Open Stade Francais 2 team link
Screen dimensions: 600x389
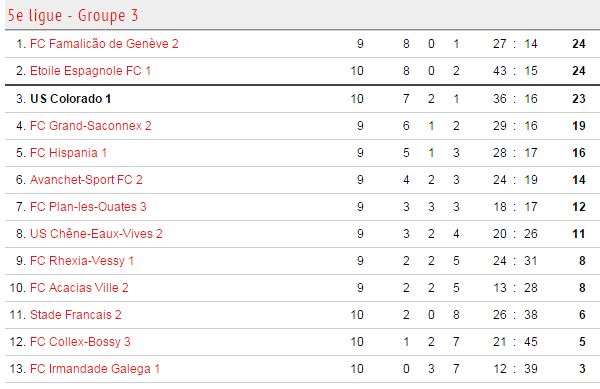[76, 315]
